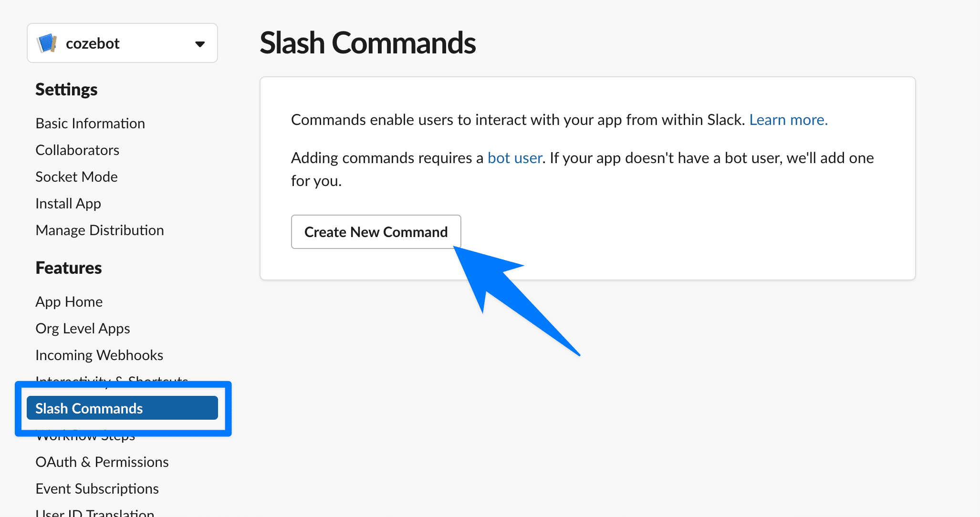Expand the cozebot app selector dropdown

122,43
